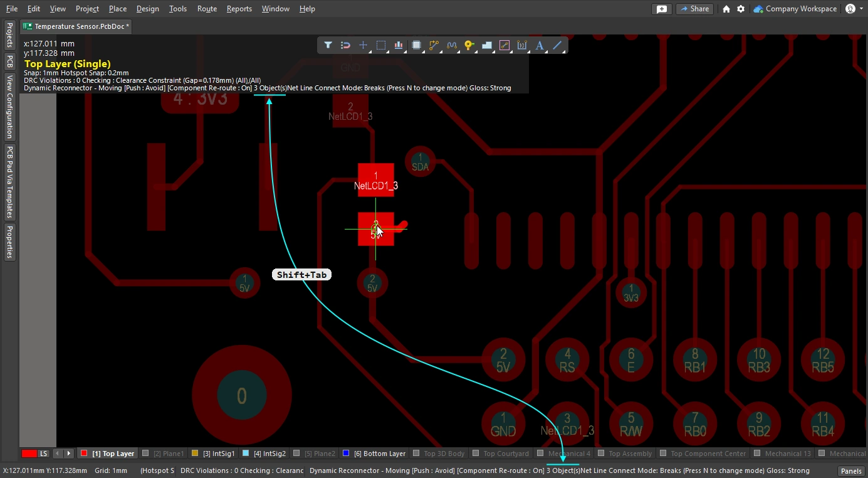Expand the user profile dropdown arrow
The image size is (868, 478).
861,9
